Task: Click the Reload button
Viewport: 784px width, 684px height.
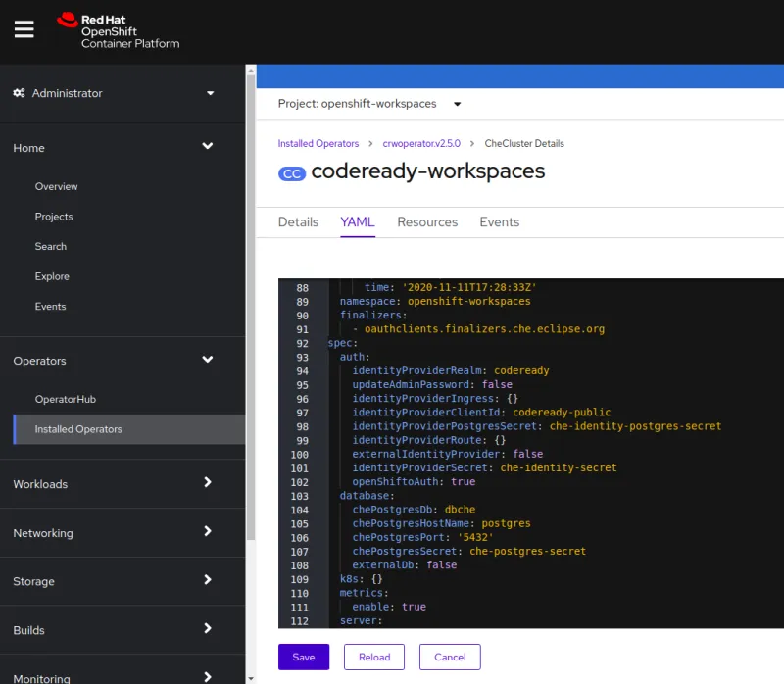Action: (x=374, y=657)
